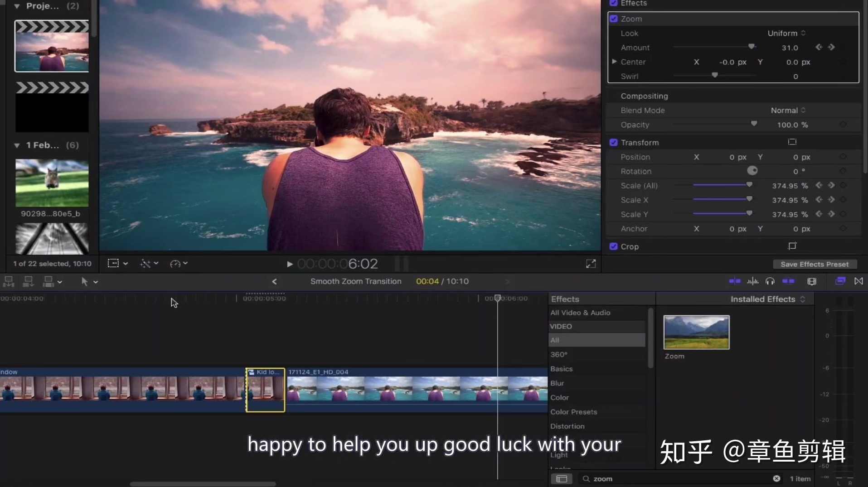Expand the Center parameter disclosure triangle

pos(614,62)
